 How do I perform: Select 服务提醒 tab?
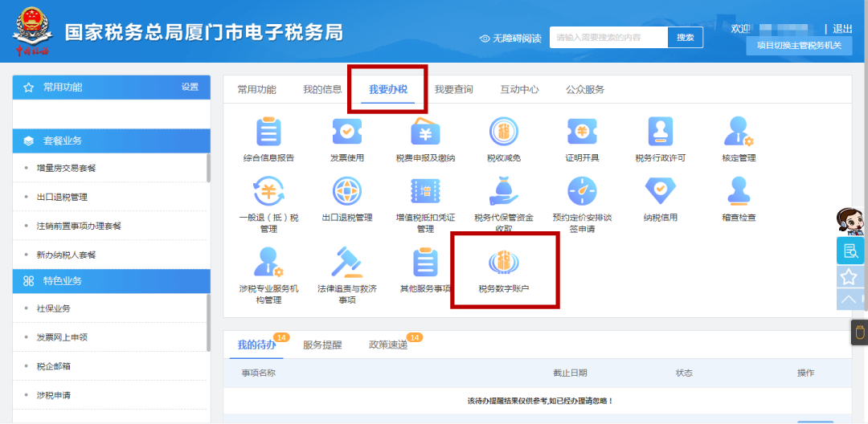(322, 345)
